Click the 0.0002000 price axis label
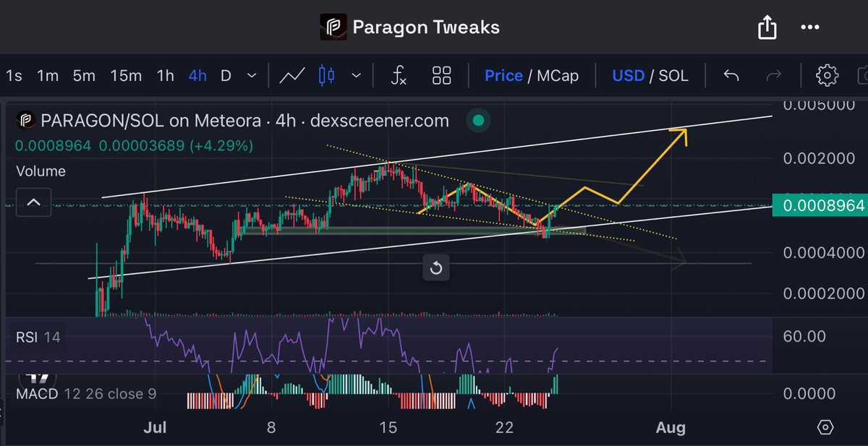The width and height of the screenshot is (868, 446). tap(823, 293)
